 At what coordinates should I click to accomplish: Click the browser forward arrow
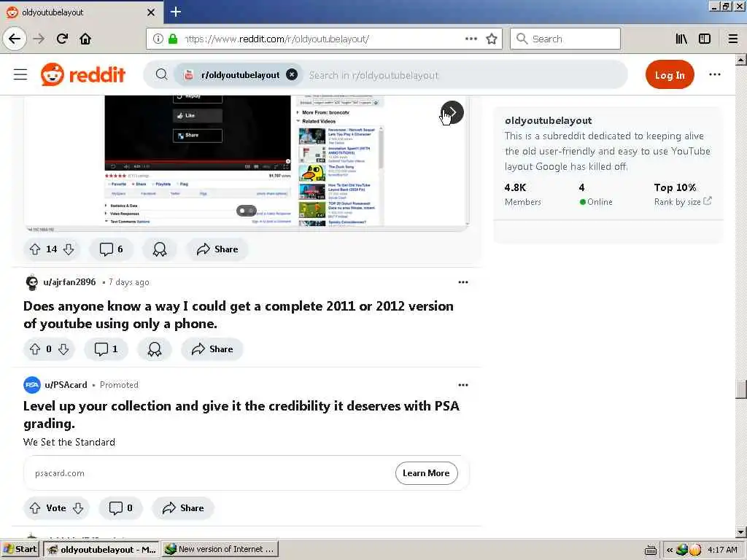click(39, 39)
